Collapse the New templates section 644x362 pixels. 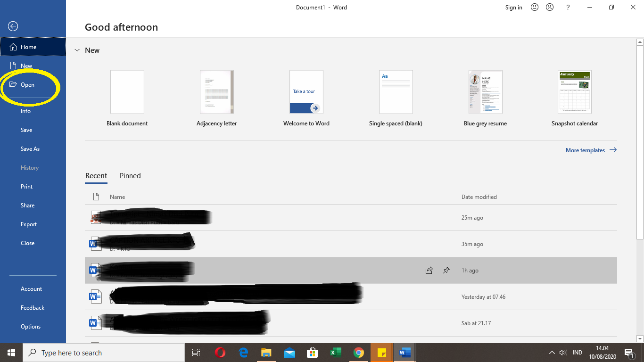tap(77, 50)
